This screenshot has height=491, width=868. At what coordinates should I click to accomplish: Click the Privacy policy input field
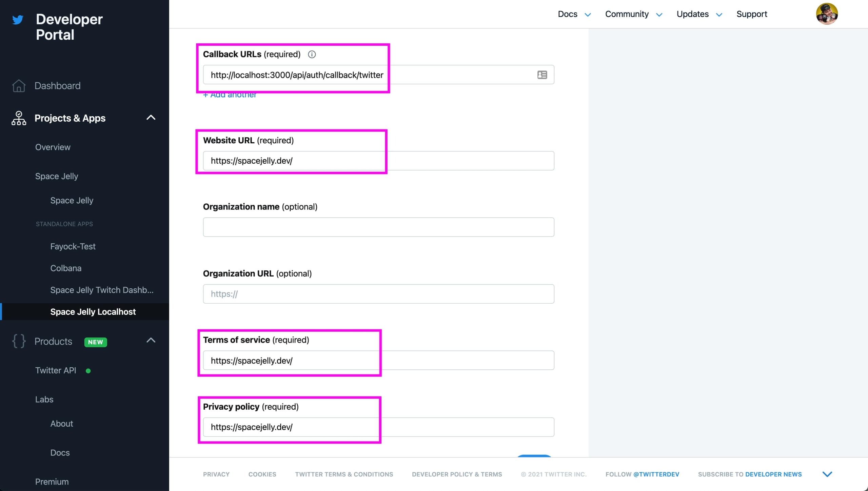378,427
